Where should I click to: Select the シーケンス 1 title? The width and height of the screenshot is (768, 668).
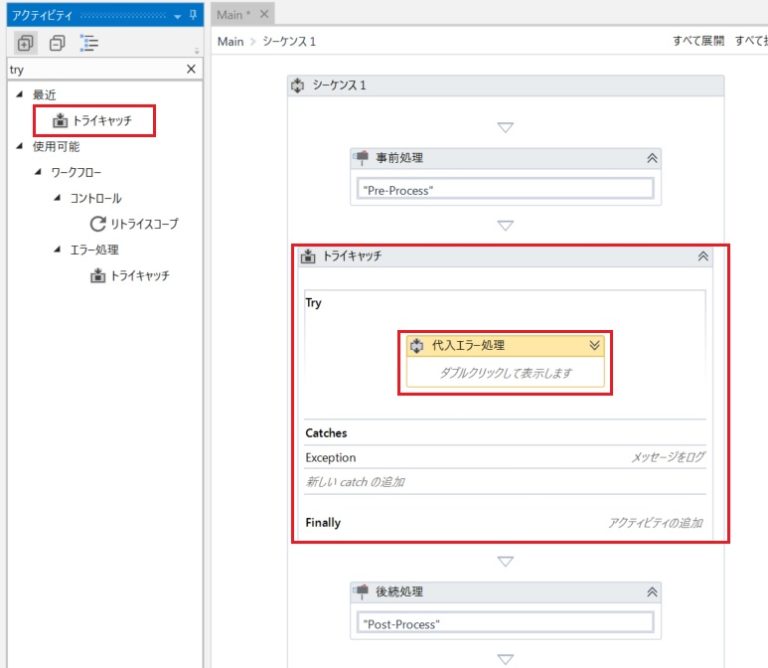tap(339, 85)
